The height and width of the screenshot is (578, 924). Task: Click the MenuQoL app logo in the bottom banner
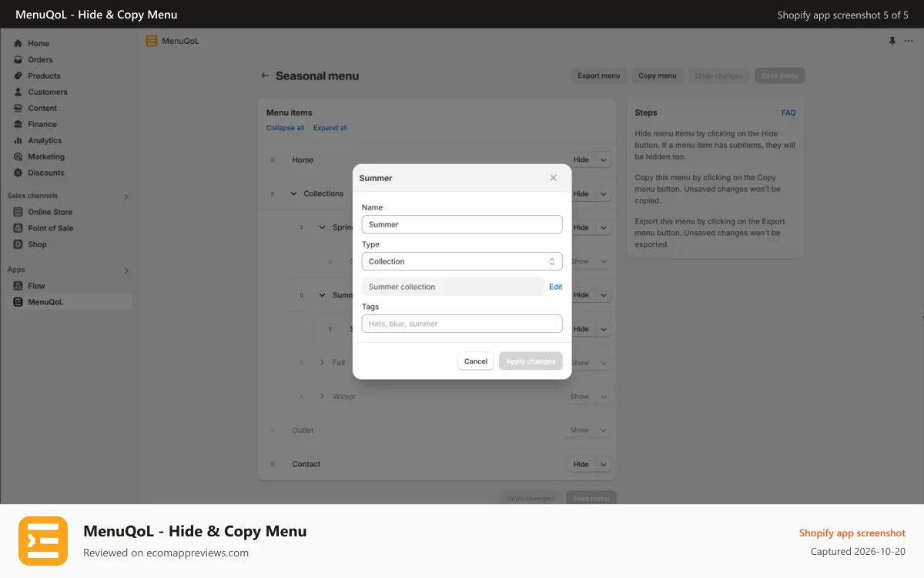coord(43,541)
